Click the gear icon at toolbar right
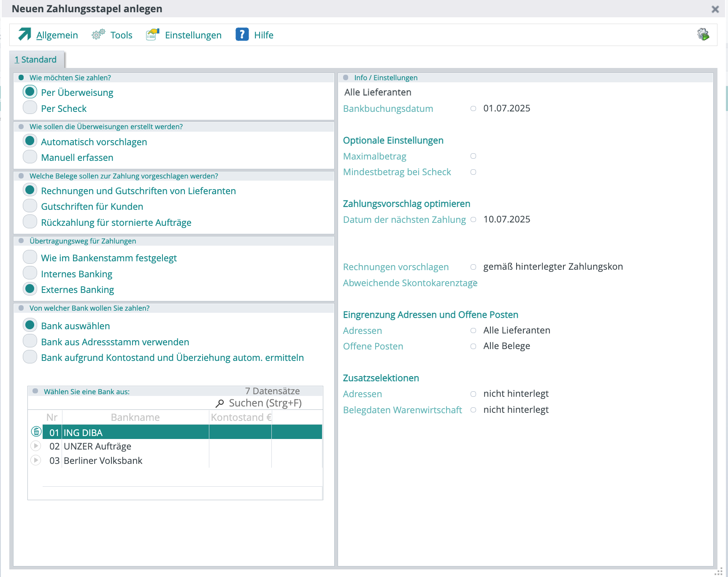 (x=703, y=34)
